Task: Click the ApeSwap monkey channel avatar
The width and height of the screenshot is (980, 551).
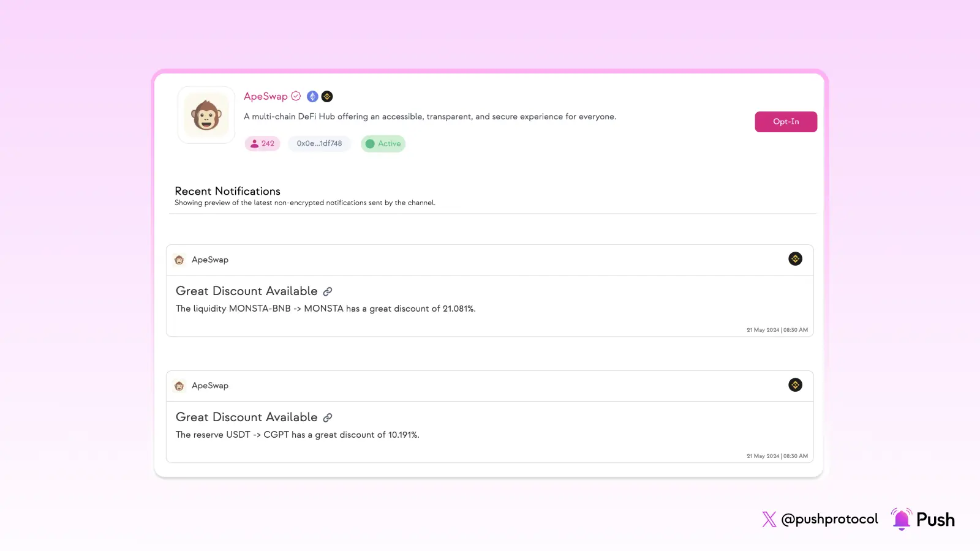Action: [206, 115]
